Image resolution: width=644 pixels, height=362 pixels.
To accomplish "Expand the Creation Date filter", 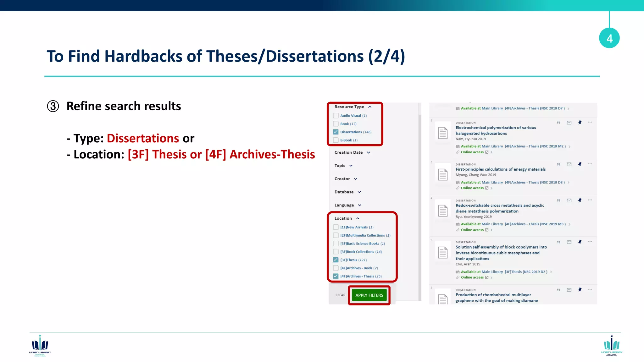I will (369, 152).
